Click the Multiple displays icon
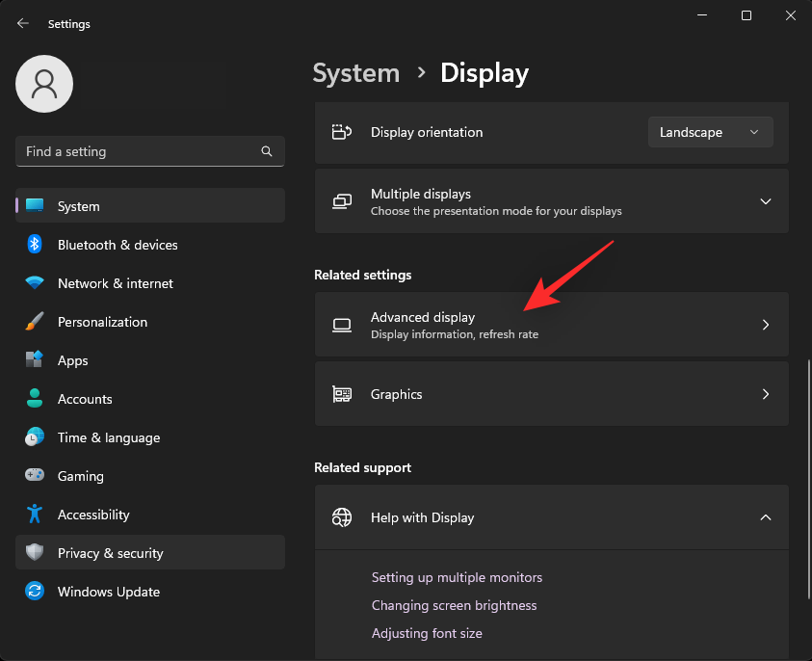 (342, 200)
